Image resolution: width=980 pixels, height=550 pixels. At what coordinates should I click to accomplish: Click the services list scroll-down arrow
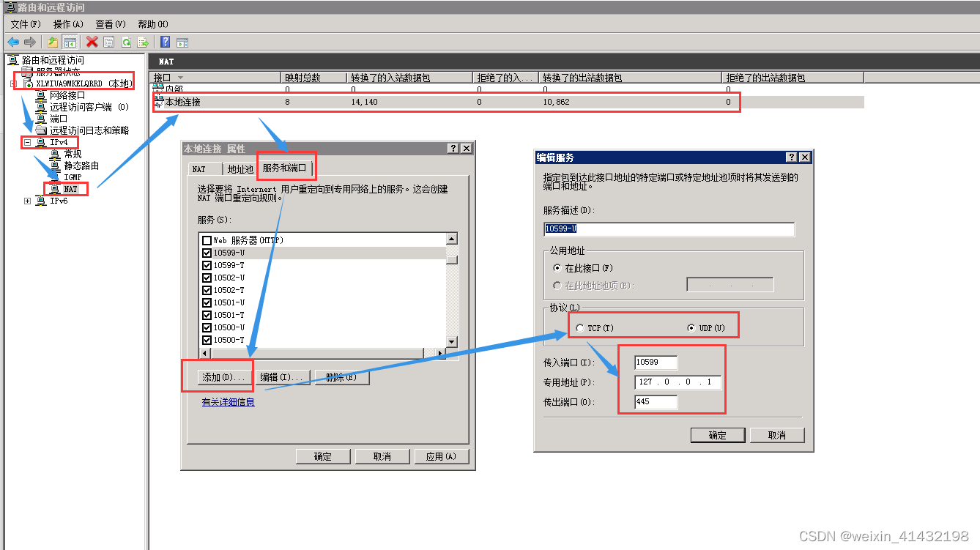click(452, 341)
